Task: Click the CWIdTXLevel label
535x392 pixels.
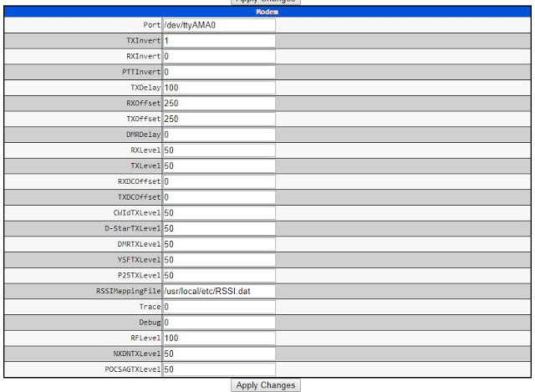Action: [x=137, y=213]
